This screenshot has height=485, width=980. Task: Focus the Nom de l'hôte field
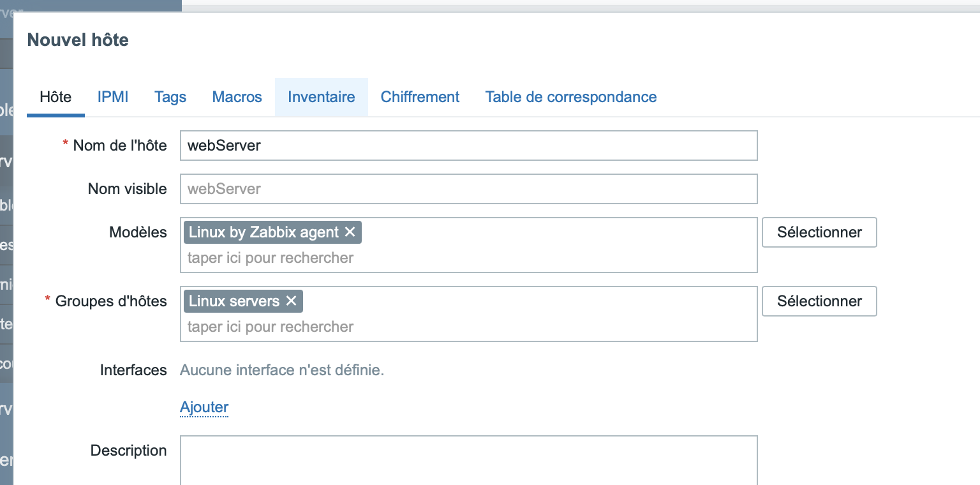pos(468,145)
